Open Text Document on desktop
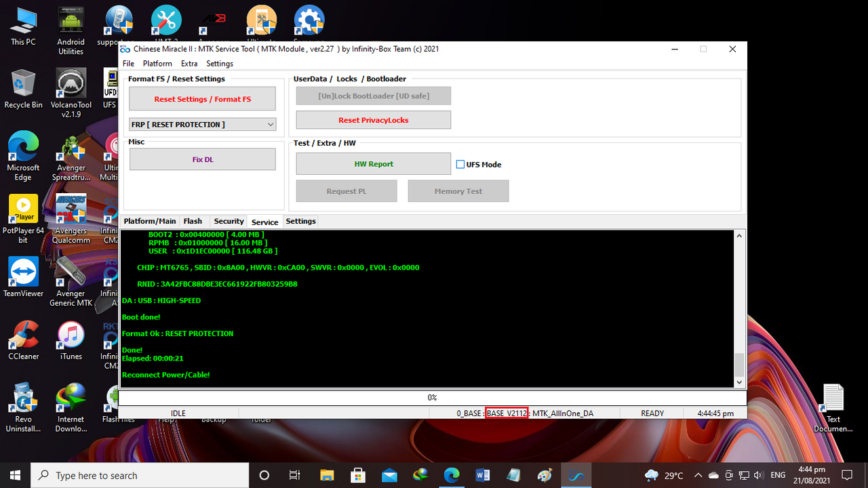 [x=833, y=407]
